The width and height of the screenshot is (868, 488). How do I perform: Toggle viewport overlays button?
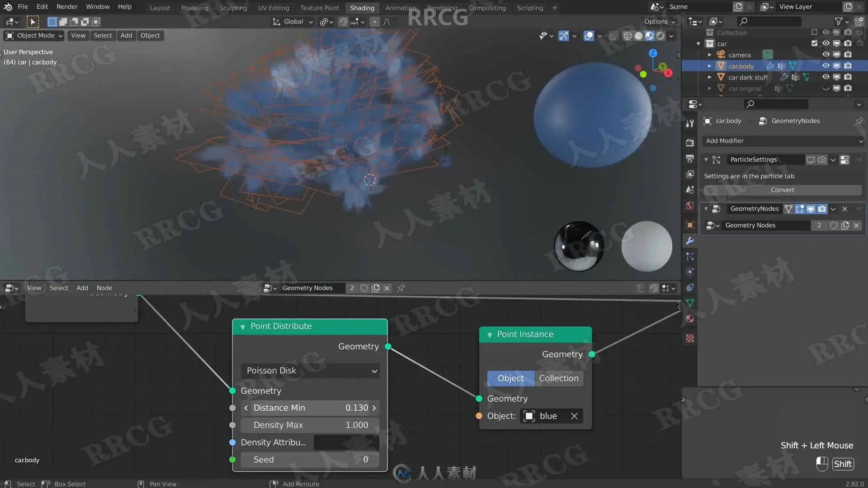coord(589,36)
